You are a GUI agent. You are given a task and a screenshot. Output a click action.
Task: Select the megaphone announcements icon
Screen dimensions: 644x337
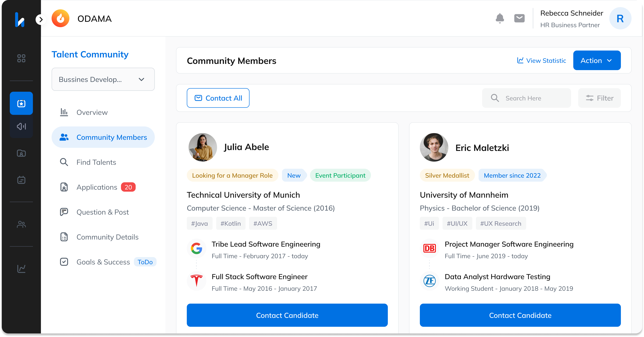click(x=21, y=126)
